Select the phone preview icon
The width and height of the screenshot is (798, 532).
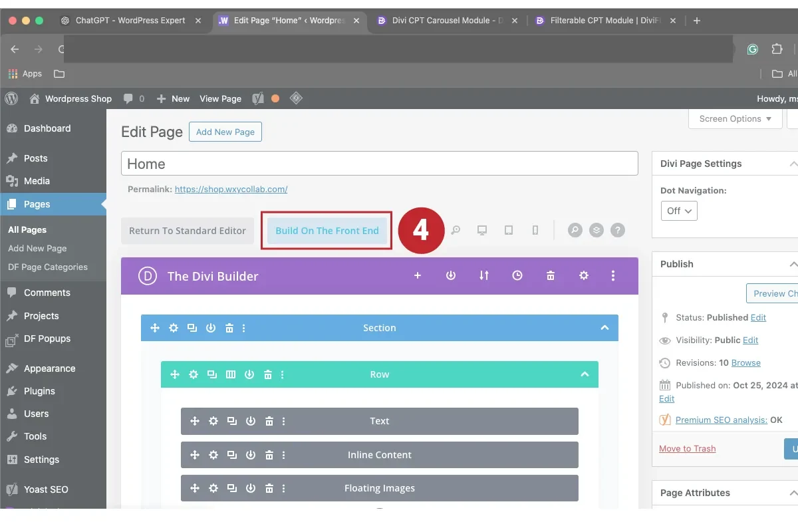535,230
